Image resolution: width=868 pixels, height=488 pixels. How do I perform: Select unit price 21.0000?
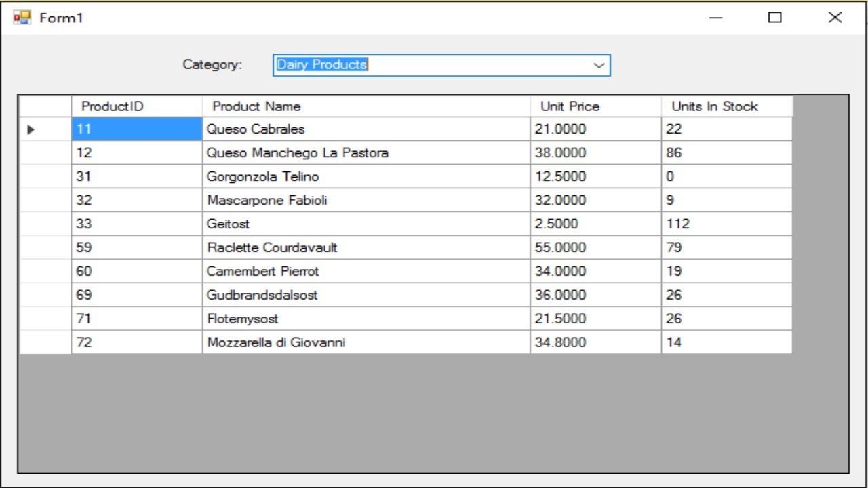pos(595,129)
